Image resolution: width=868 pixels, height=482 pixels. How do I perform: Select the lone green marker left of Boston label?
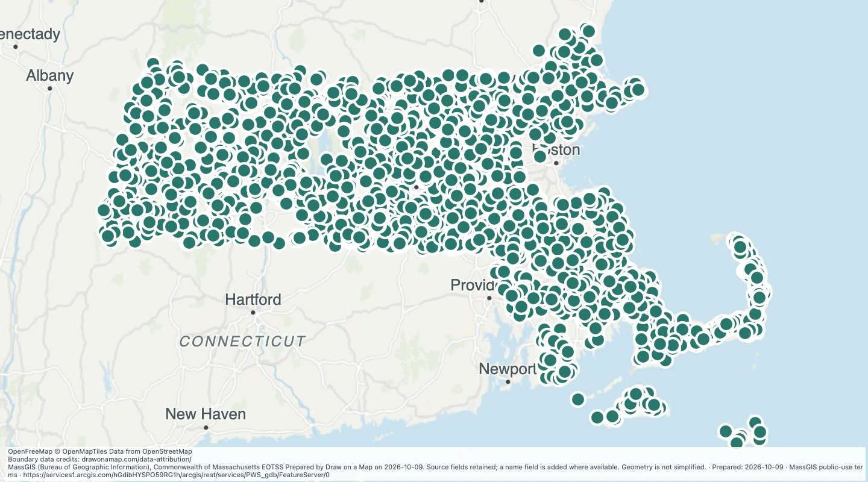click(x=540, y=157)
